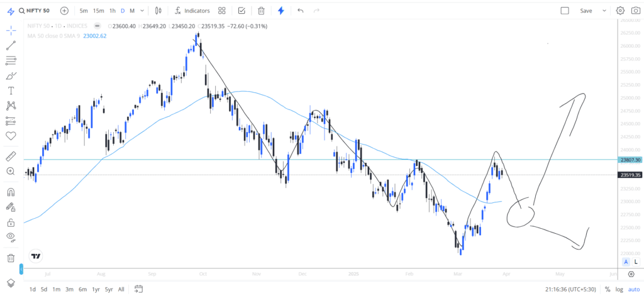Screen dimensions: 644x296
Task: Open the candle chart style selector
Action: pyautogui.click(x=158, y=11)
